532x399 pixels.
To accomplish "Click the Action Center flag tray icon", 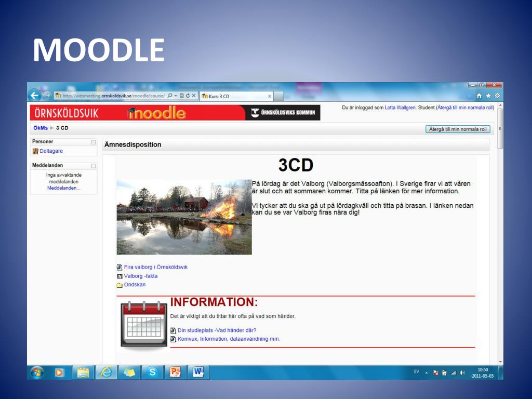I will point(436,373).
